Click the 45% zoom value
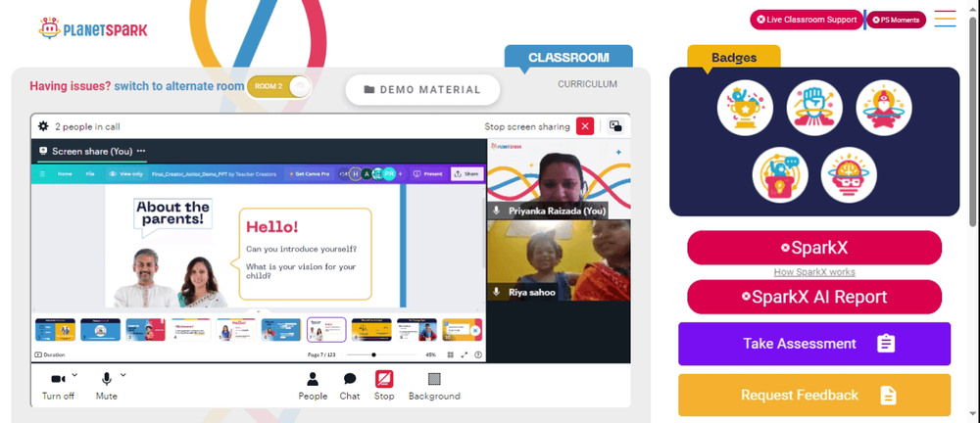 tap(430, 354)
